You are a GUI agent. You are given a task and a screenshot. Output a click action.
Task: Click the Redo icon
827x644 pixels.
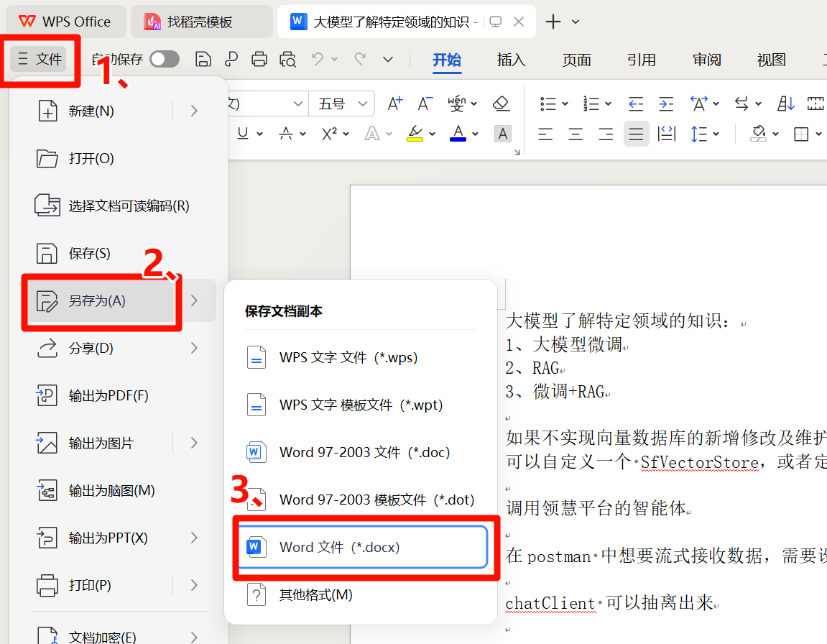coord(359,60)
